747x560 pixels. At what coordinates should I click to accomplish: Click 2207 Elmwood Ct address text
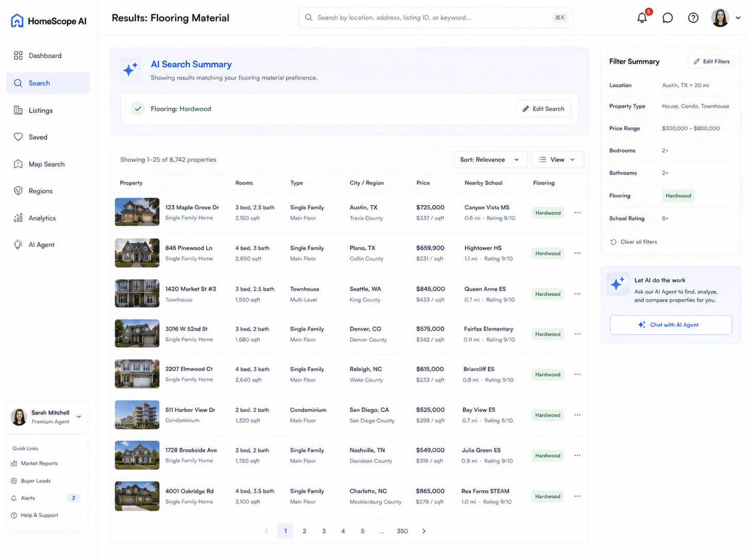[189, 369]
